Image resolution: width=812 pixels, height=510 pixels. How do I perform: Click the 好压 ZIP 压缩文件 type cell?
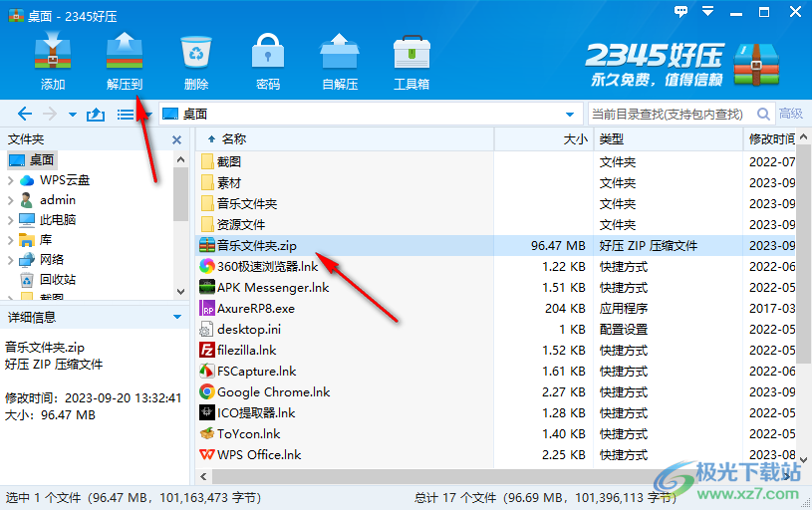click(x=649, y=245)
